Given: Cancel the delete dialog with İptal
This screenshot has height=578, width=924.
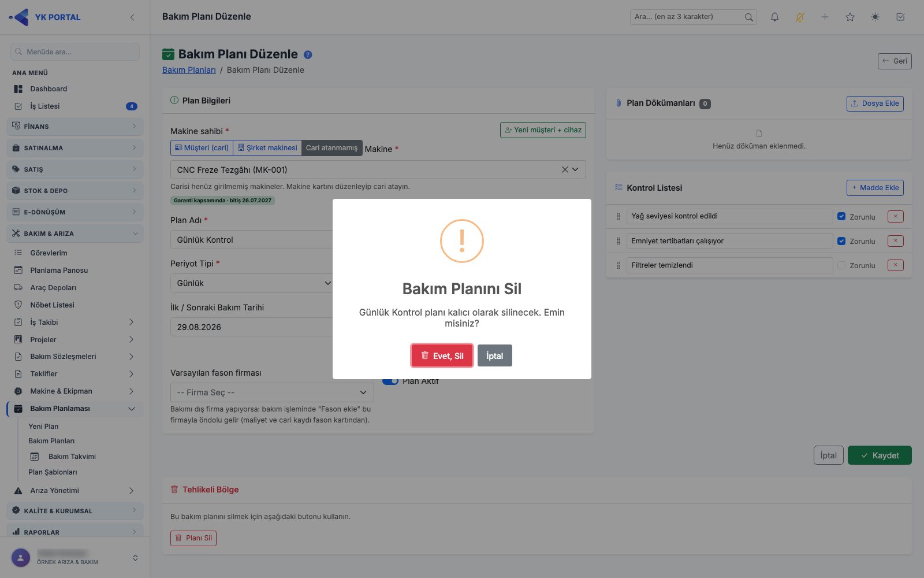Looking at the screenshot, I should pyautogui.click(x=494, y=355).
